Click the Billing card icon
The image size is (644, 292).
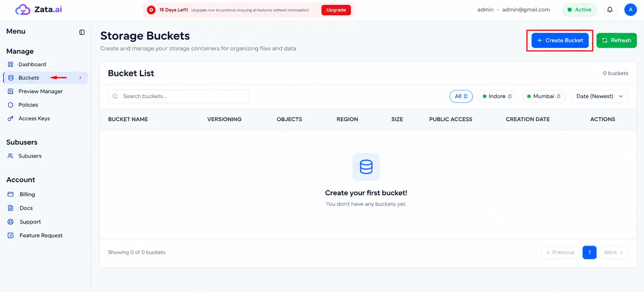coord(10,194)
